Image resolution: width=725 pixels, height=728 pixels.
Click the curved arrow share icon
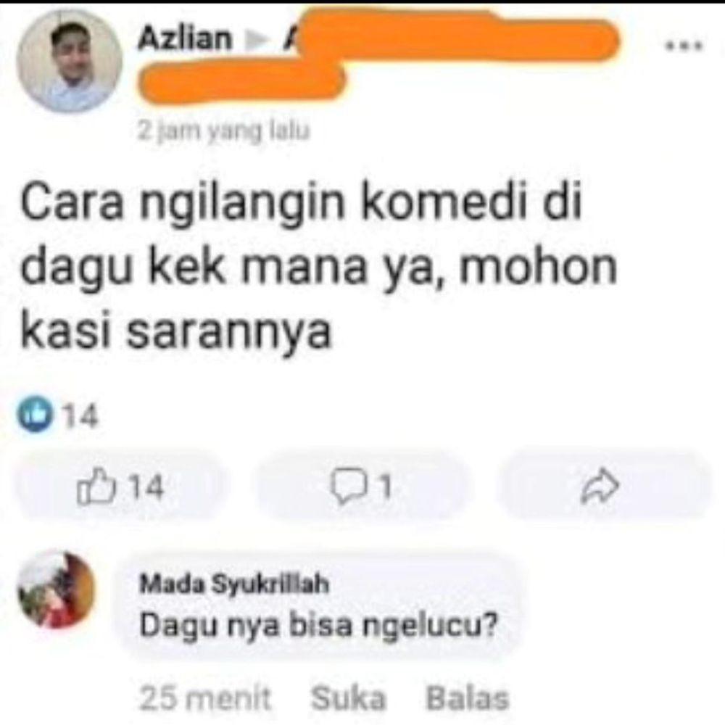[600, 487]
